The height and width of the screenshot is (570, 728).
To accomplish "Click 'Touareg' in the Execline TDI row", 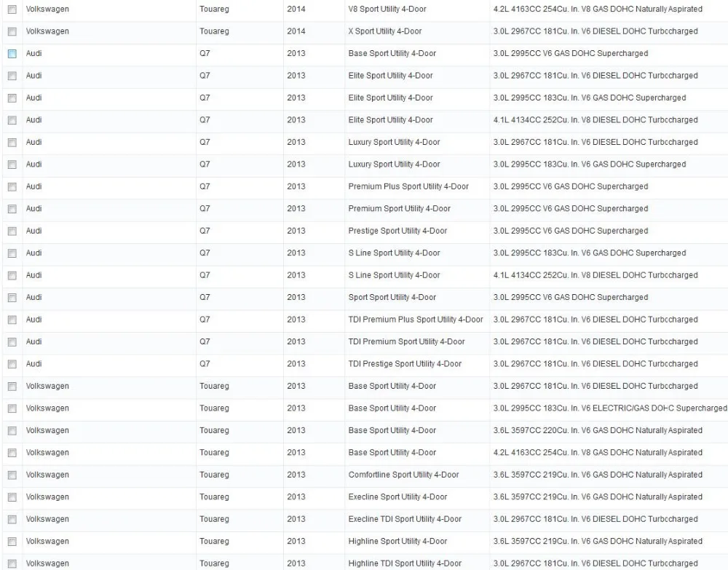I will point(215,519).
